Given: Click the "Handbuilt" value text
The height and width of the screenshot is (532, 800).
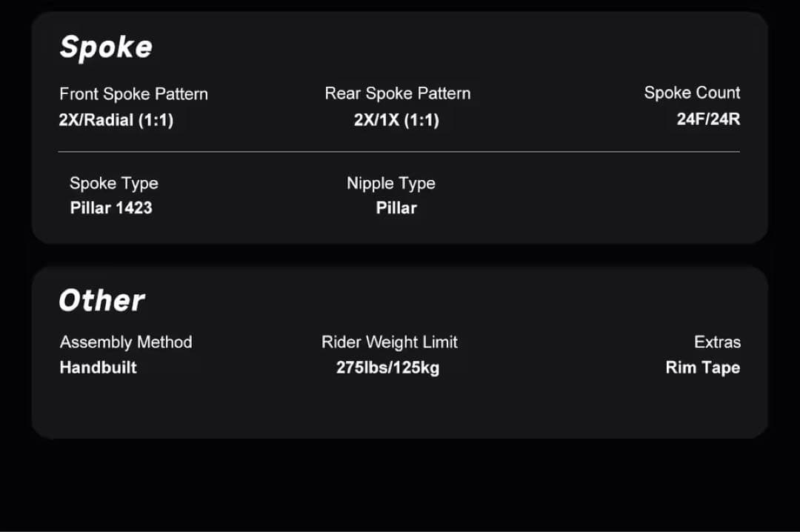Looking at the screenshot, I should (x=98, y=368).
